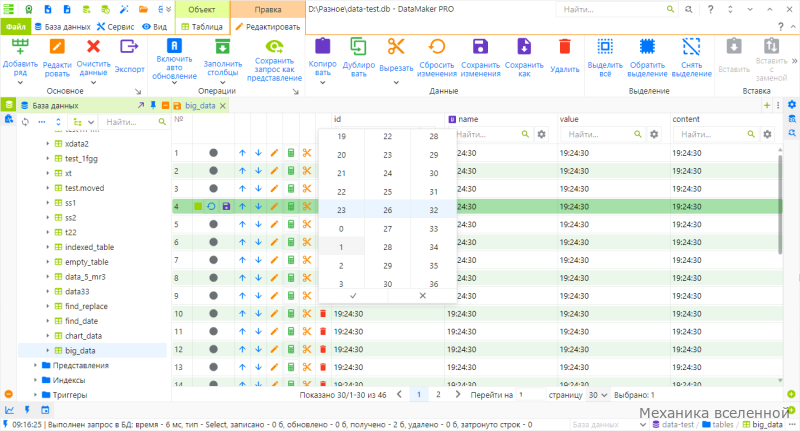This screenshot has height=431, width=800.
Task: Click Включить авто обновление icon
Action: [174, 46]
